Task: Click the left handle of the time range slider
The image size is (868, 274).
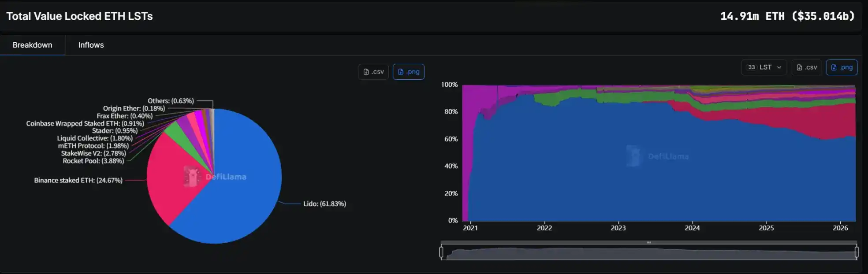Action: (x=441, y=252)
